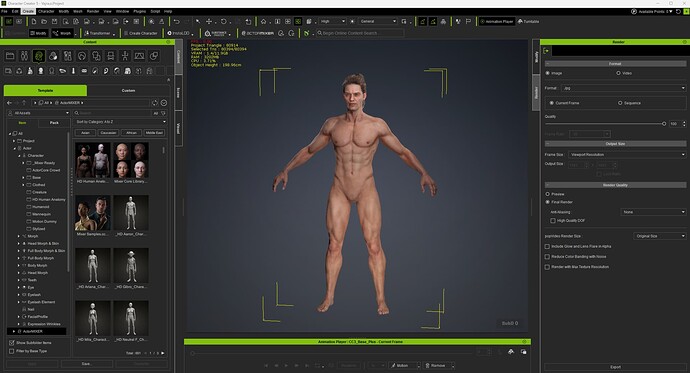Screen dimensions: 690x373
Task: Click the head morph icon in content sub-toolbar
Action: [x=41, y=70]
